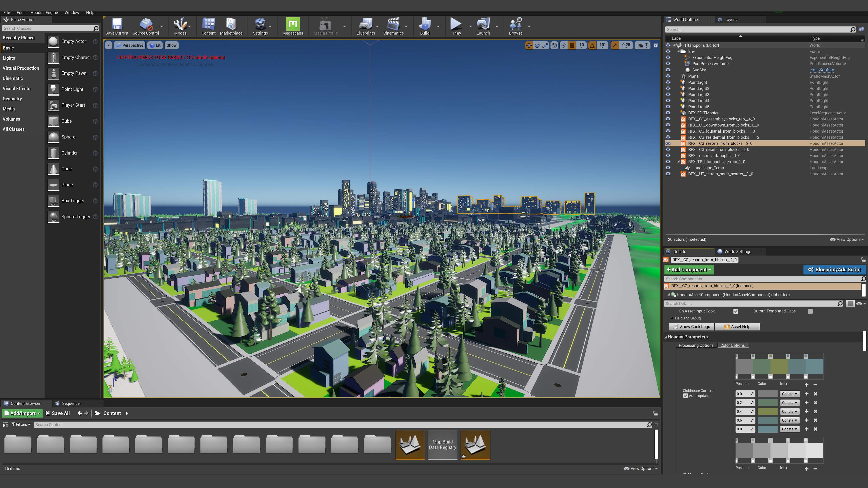The height and width of the screenshot is (488, 868).
Task: Collapse the Help and Debug section
Action: tap(672, 318)
